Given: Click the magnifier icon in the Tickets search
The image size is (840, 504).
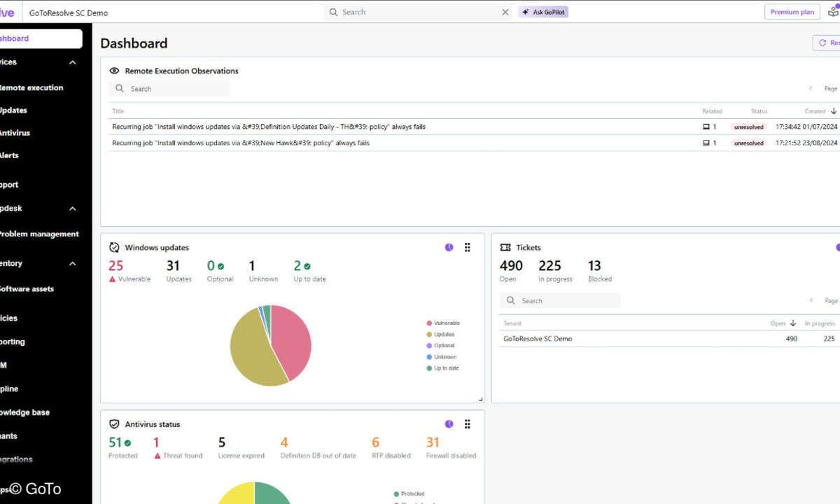Looking at the screenshot, I should coord(512,301).
